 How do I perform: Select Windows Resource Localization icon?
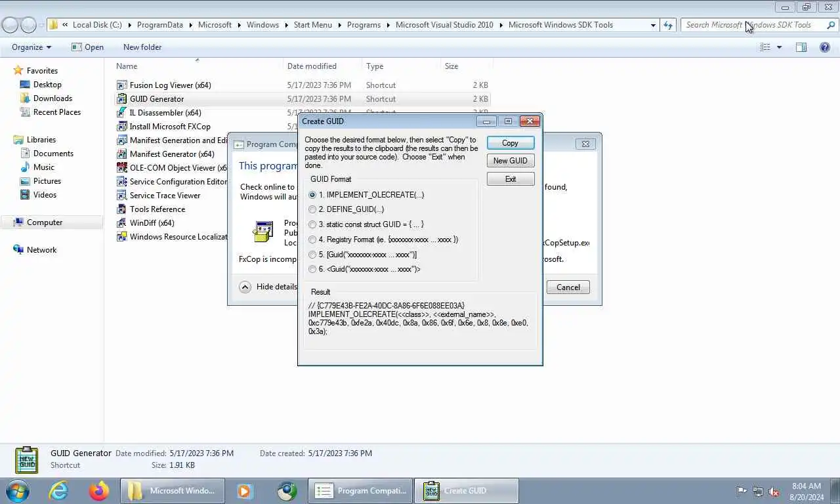click(x=121, y=237)
